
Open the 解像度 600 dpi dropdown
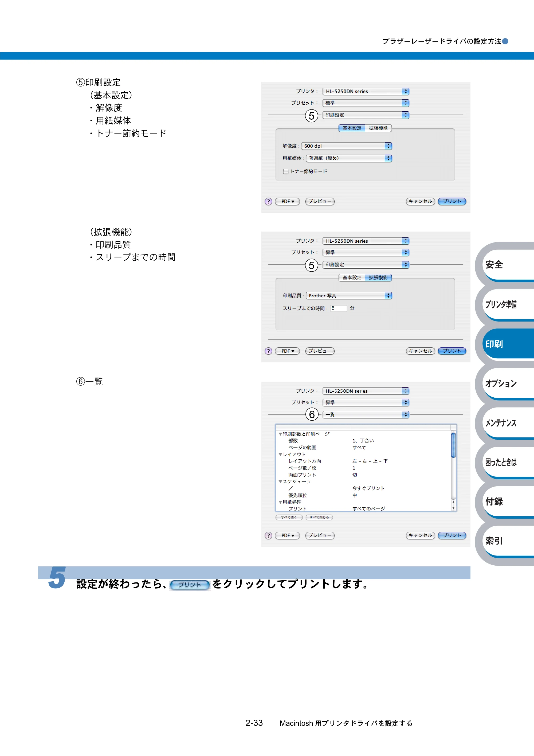[347, 146]
